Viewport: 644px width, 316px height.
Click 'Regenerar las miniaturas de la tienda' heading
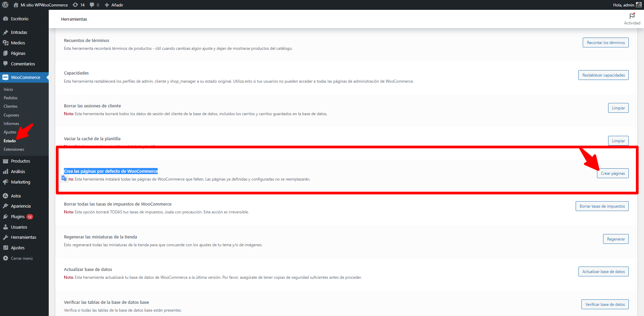click(101, 237)
